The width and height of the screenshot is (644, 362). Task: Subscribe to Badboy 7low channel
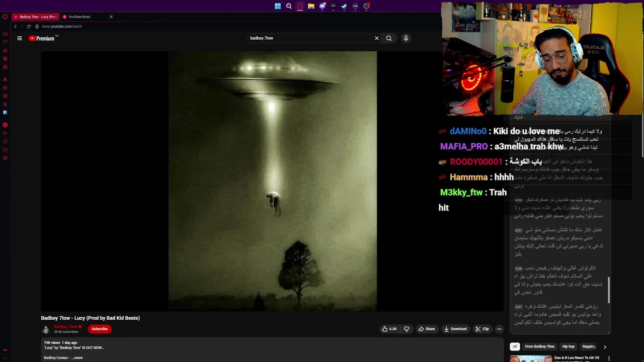(x=100, y=329)
